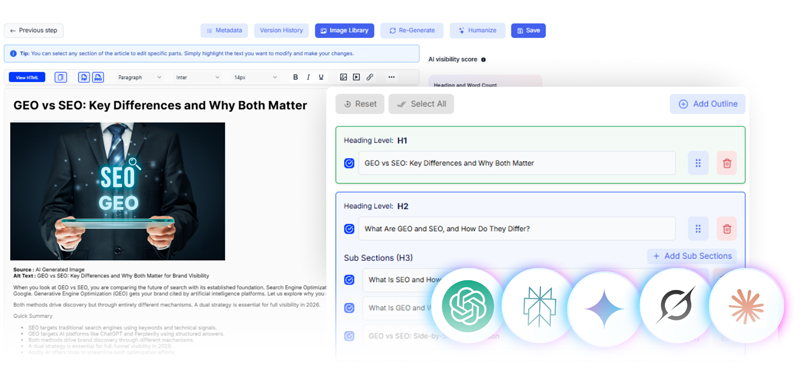Open the Paragraph style dropdown
The width and height of the screenshot is (800, 373).
point(139,78)
